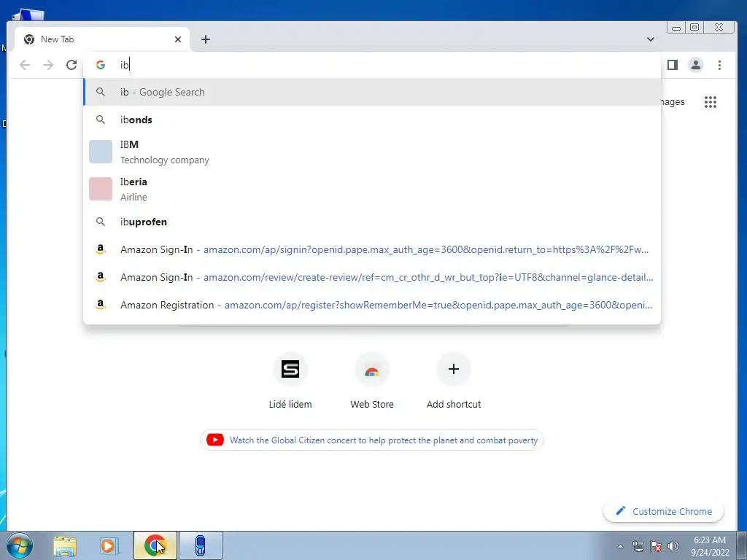Open the Web Store shortcut
This screenshot has width=747, height=560.
pos(372,380)
